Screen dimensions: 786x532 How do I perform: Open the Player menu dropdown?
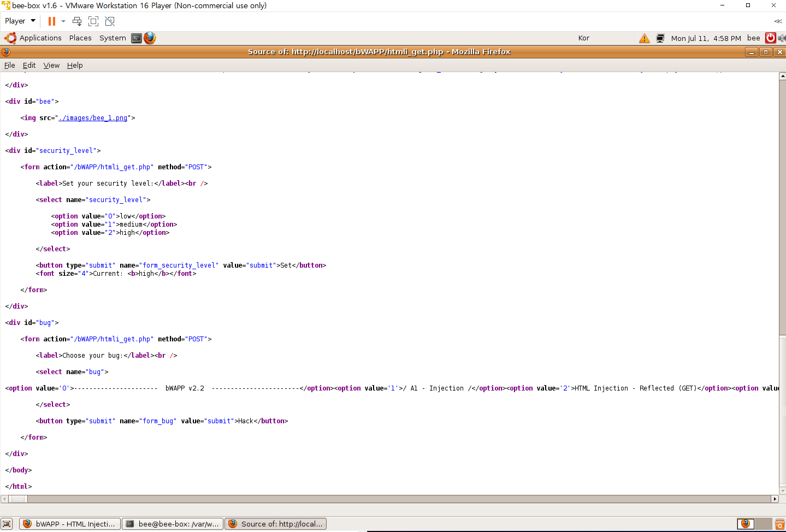(20, 21)
